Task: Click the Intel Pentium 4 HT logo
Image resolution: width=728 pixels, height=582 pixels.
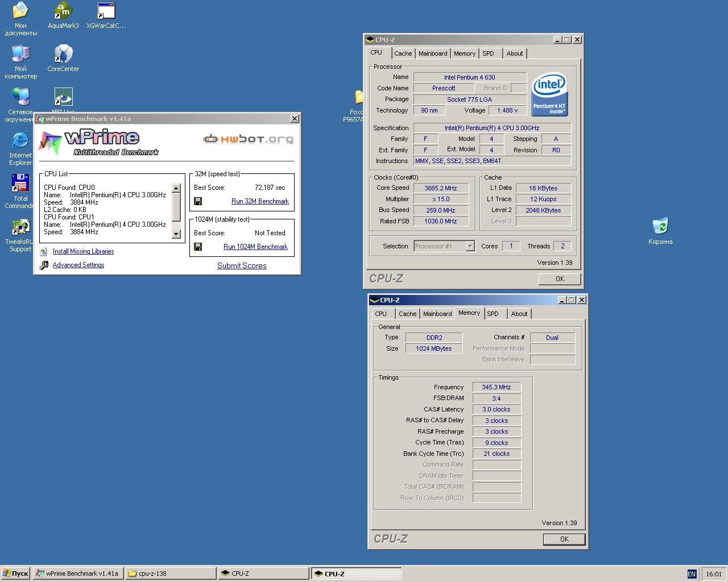Action: point(549,94)
